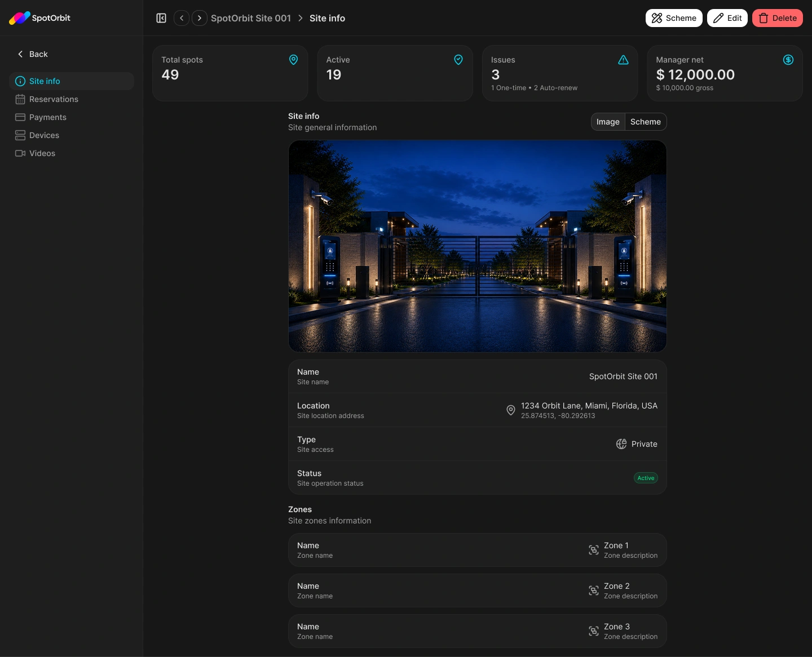Screen dimensions: 812x657
Task: Go to previous site arrow
Action: point(182,18)
